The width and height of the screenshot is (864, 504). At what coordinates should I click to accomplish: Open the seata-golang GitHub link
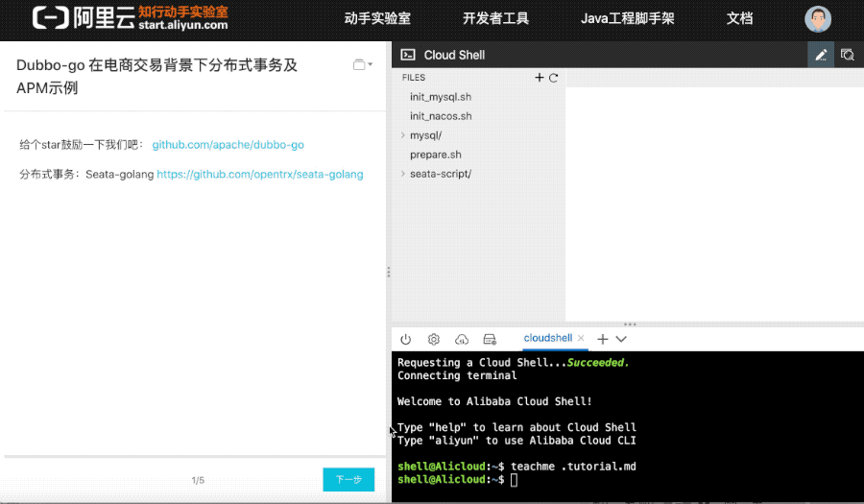260,175
